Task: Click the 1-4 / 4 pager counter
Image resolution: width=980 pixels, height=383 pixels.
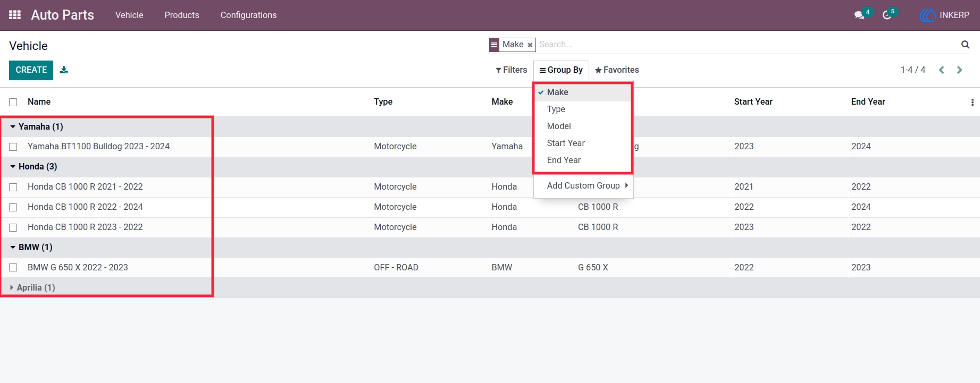Action: 913,70
